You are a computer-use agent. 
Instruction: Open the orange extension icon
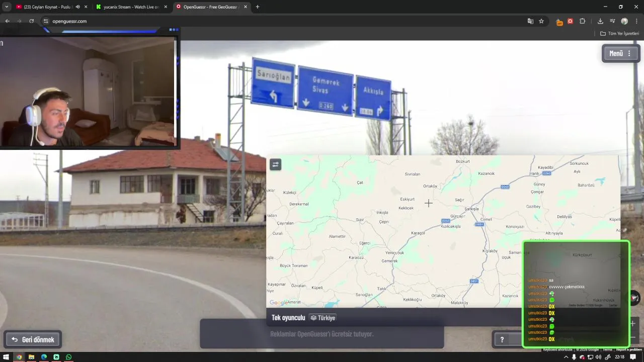pyautogui.click(x=559, y=22)
